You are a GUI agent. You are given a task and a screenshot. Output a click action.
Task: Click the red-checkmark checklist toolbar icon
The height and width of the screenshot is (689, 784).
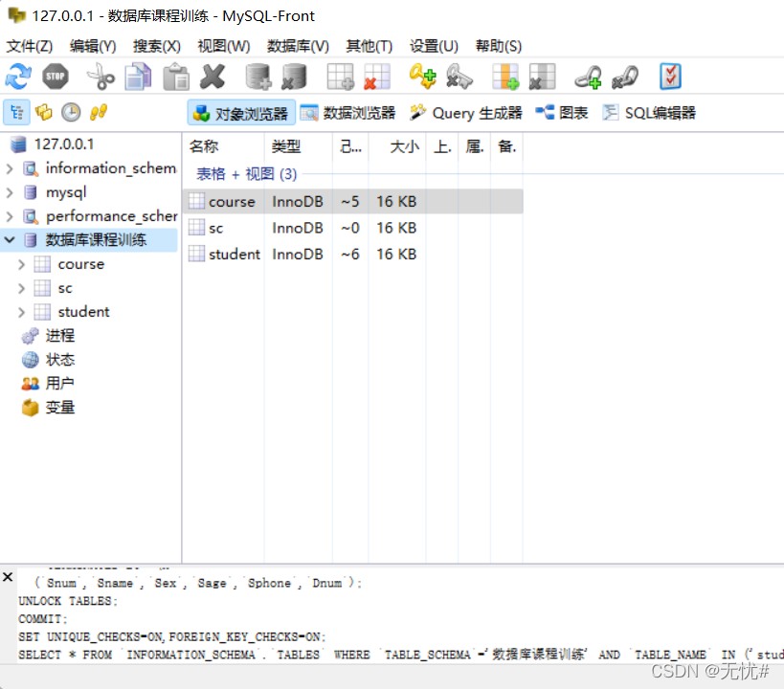point(670,77)
